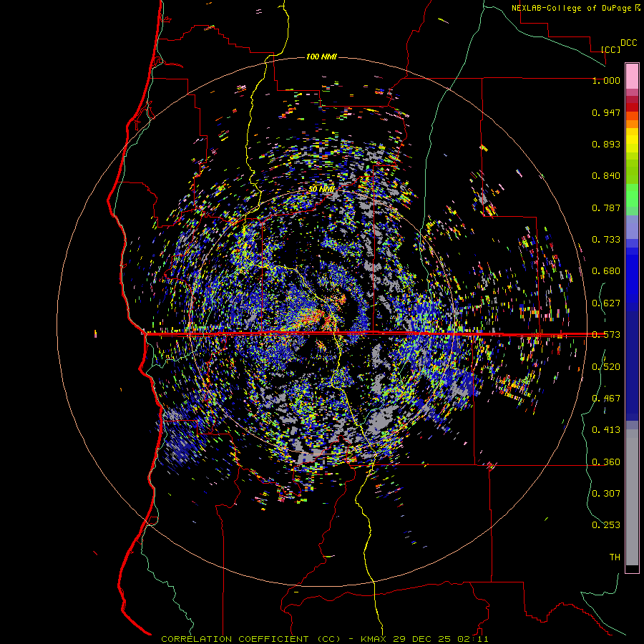
Task: Click the 0.787 legend value
Action: pos(606,208)
